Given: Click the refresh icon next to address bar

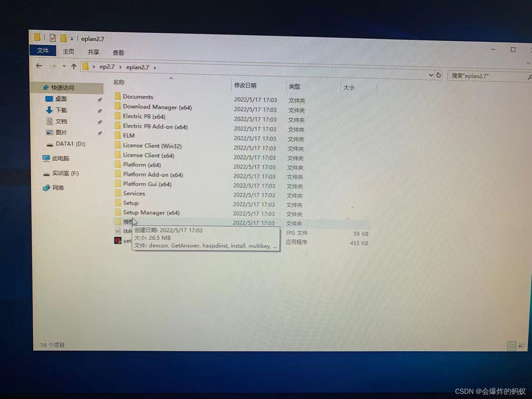Looking at the screenshot, I should (439, 75).
